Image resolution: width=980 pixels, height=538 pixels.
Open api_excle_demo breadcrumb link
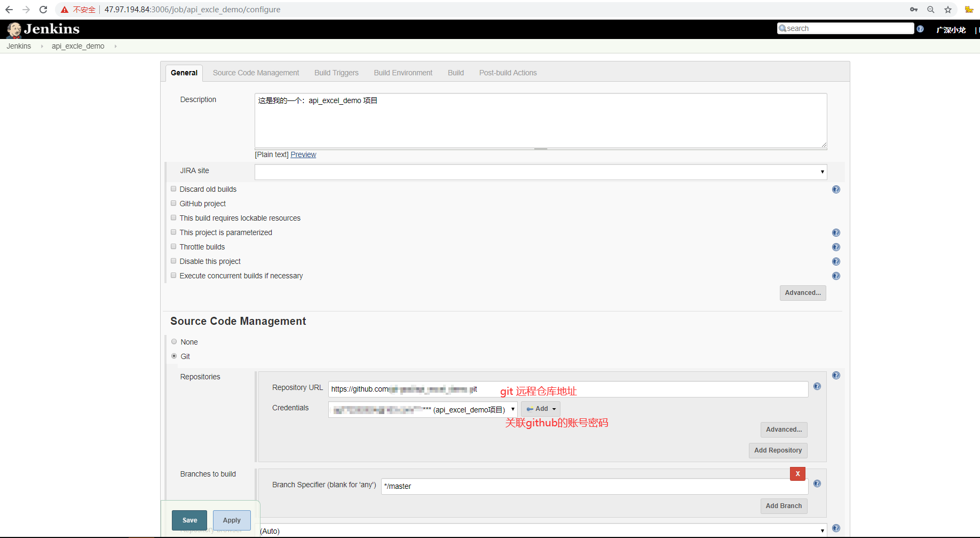[78, 46]
